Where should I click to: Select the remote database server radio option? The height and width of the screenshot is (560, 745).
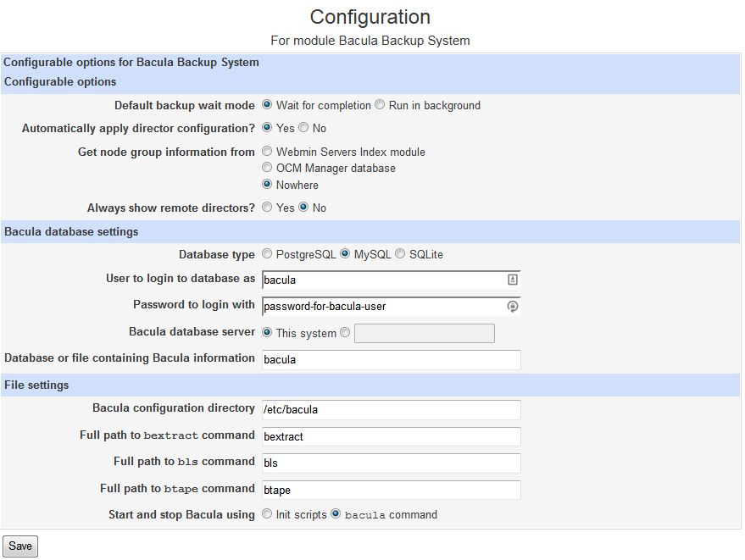(345, 332)
